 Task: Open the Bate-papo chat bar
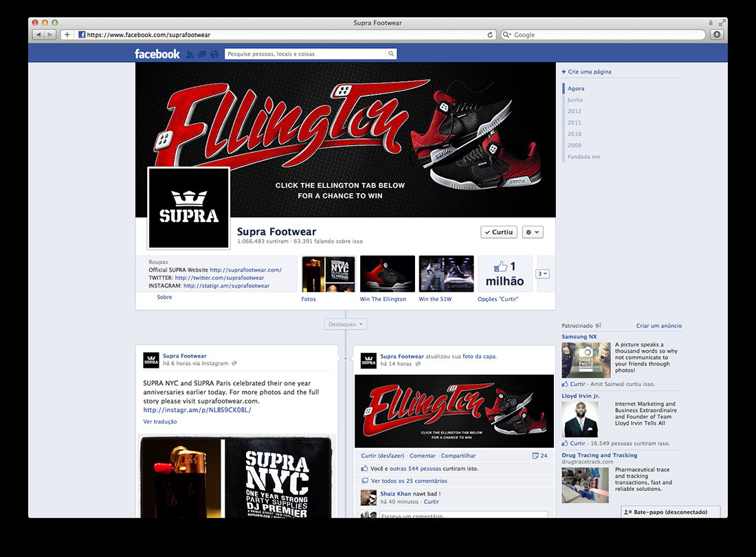pos(671,512)
